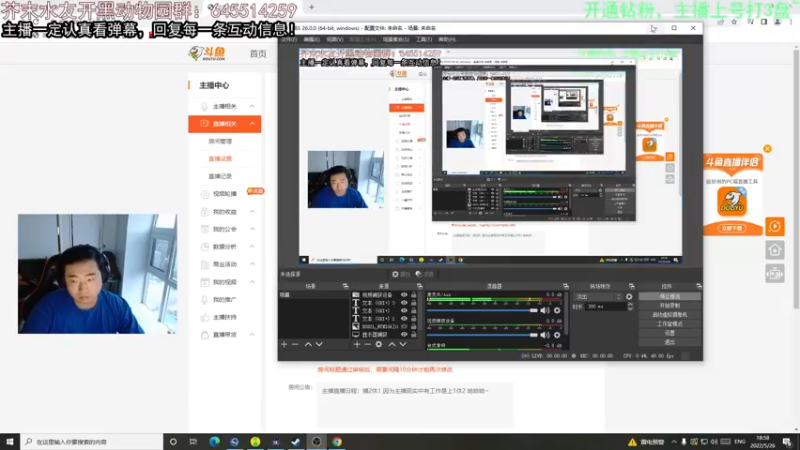The image size is (800, 450).
Task: Move the scene down in the list
Action: click(x=319, y=344)
